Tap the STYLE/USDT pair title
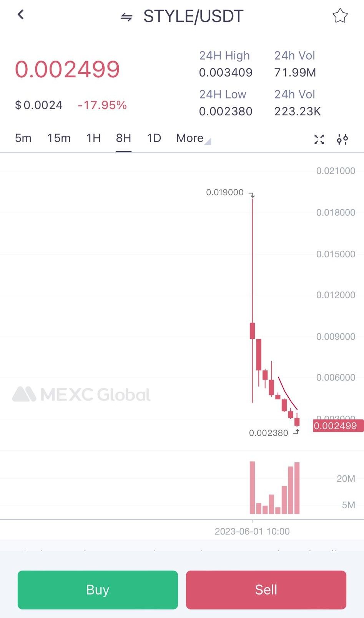The height and width of the screenshot is (618, 364). click(x=193, y=17)
